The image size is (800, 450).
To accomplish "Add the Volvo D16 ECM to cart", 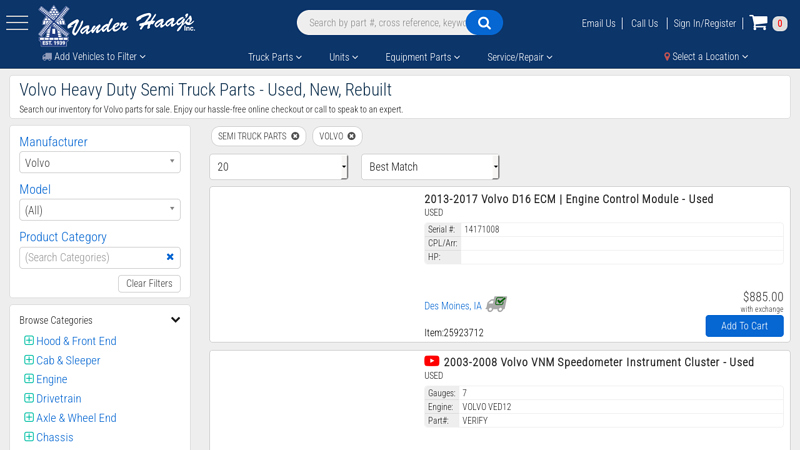I will (744, 326).
